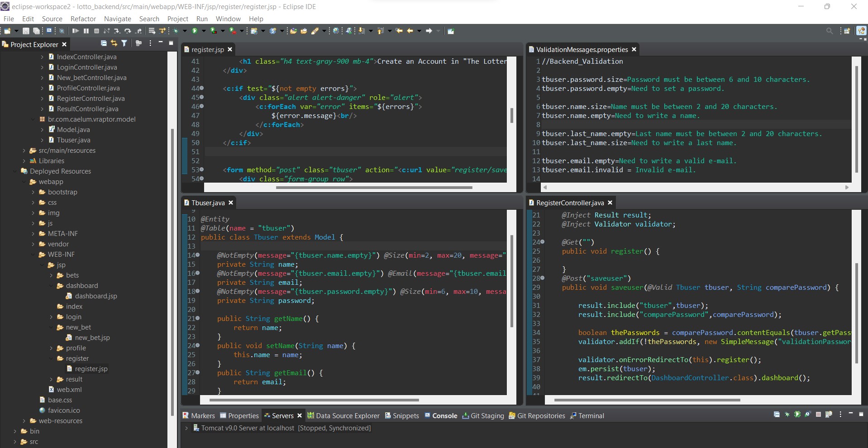
Task: Toggle the Step Over debug control
Action: pos(128,31)
